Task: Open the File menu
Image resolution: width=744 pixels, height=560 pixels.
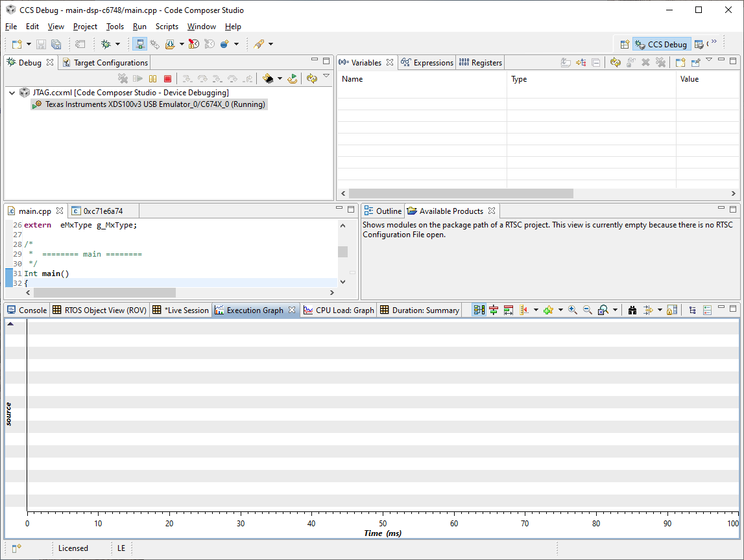Action: 11,27
